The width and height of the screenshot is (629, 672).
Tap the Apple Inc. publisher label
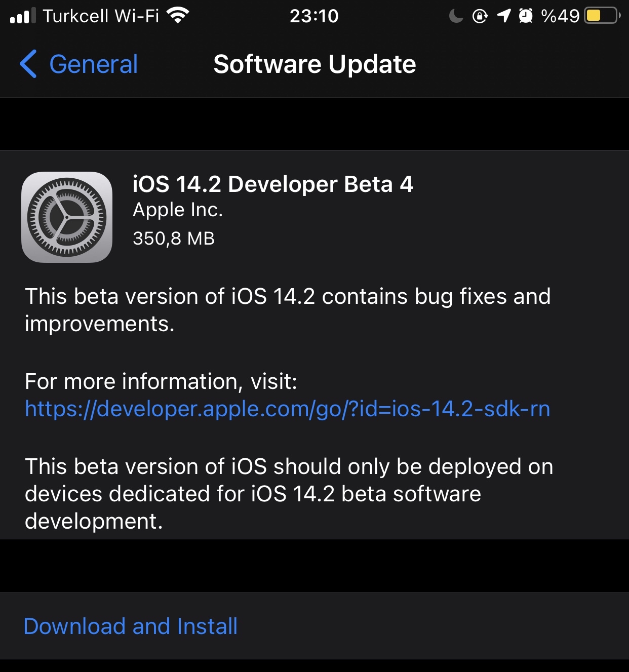pyautogui.click(x=178, y=210)
